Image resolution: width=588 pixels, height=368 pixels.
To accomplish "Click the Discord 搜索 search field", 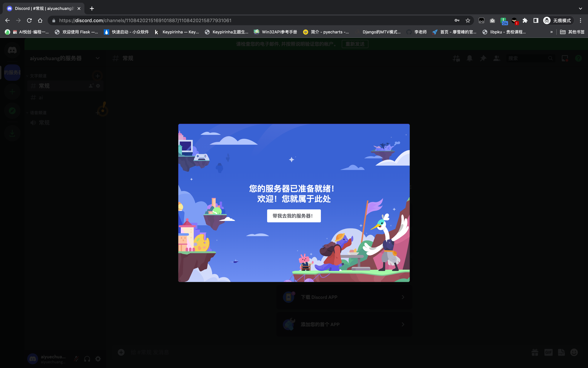I will [530, 58].
